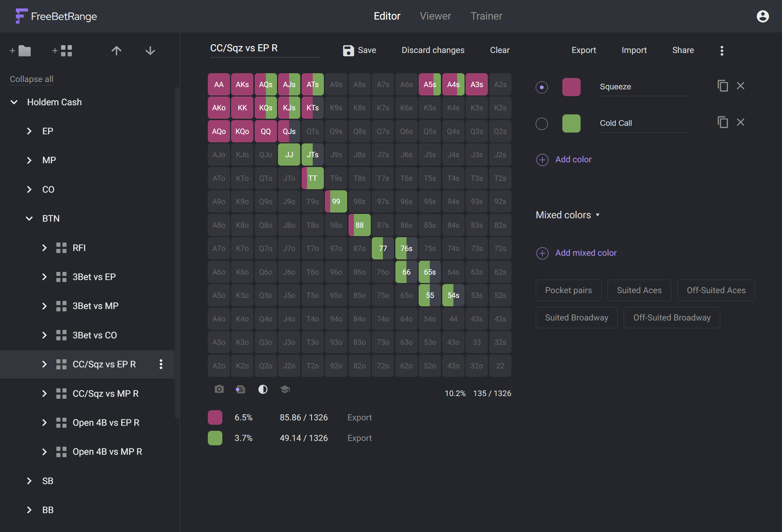Toggle contrast display under the grid
Viewport: 782px width, 532px height.
tap(263, 389)
